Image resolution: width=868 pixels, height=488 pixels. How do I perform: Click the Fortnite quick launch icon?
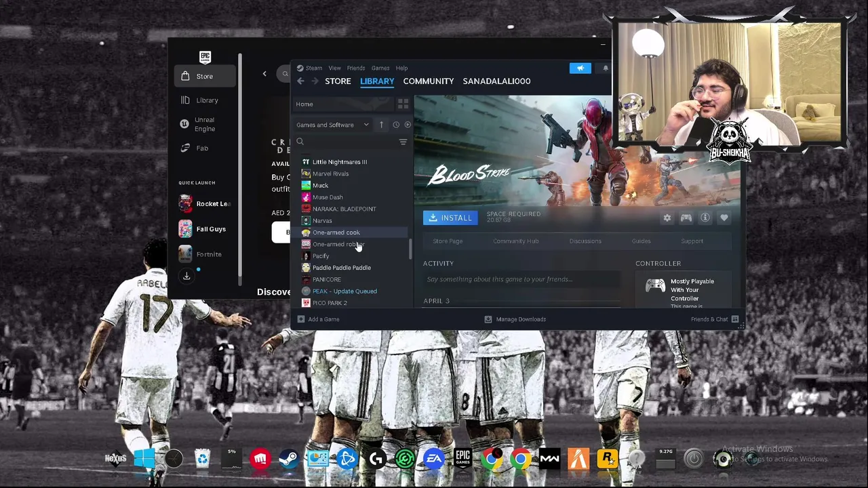point(185,254)
